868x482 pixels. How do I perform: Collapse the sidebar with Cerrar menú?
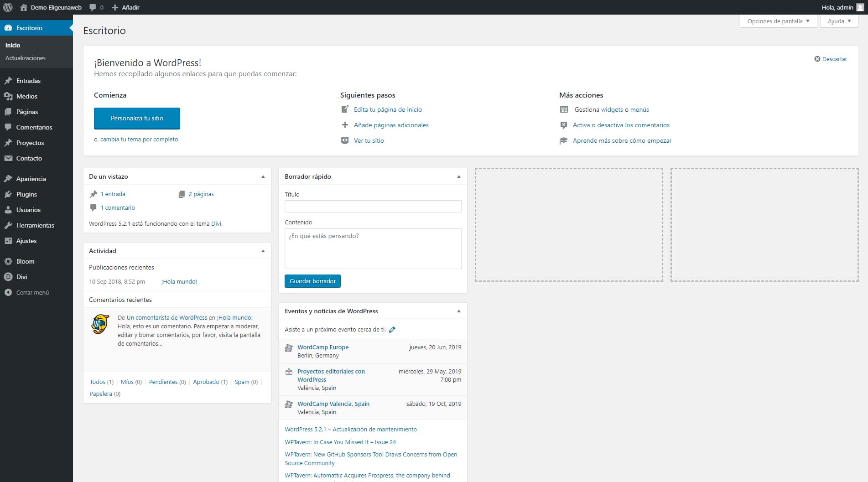32,292
